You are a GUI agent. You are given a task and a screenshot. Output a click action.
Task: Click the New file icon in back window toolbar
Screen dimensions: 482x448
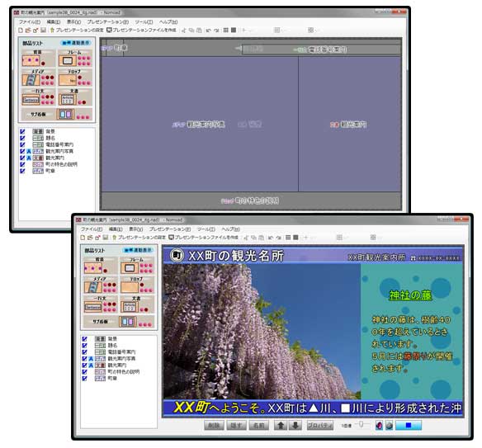click(21, 30)
